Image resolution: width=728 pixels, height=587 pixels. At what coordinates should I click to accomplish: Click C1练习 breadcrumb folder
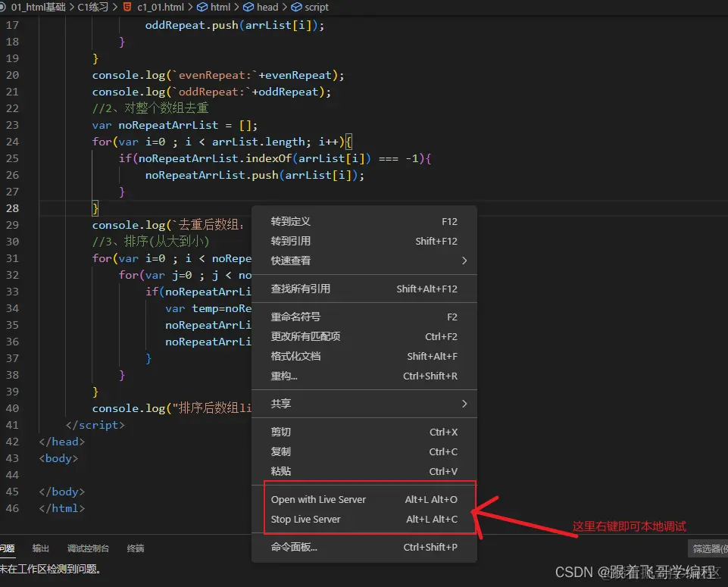93,7
